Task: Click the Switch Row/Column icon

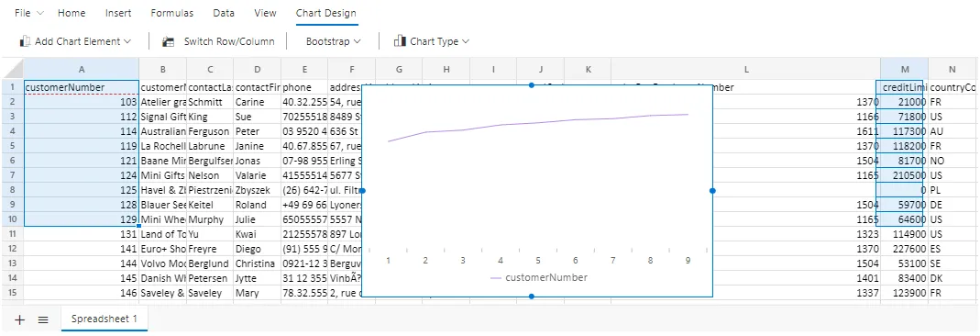Action: 168,42
